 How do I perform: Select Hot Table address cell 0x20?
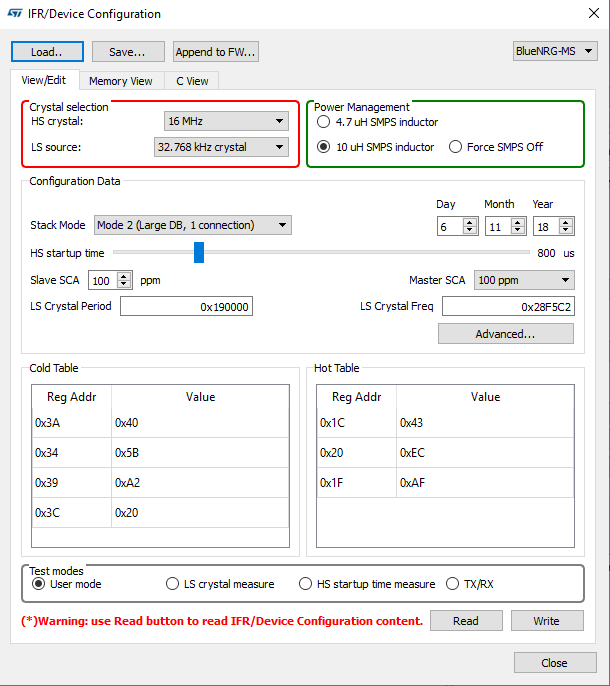[x=357, y=452]
